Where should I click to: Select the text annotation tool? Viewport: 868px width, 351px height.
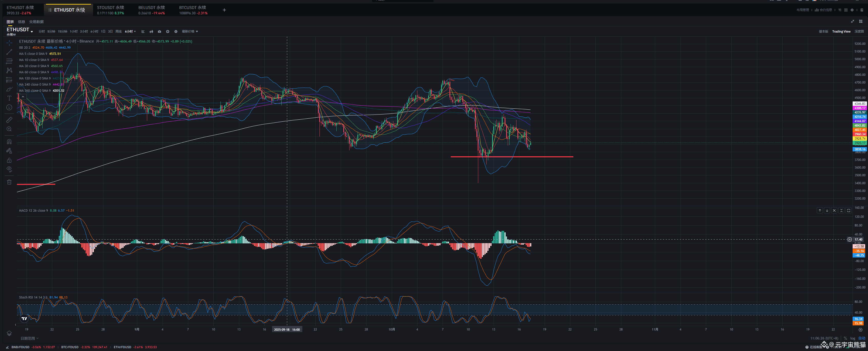pyautogui.click(x=9, y=98)
